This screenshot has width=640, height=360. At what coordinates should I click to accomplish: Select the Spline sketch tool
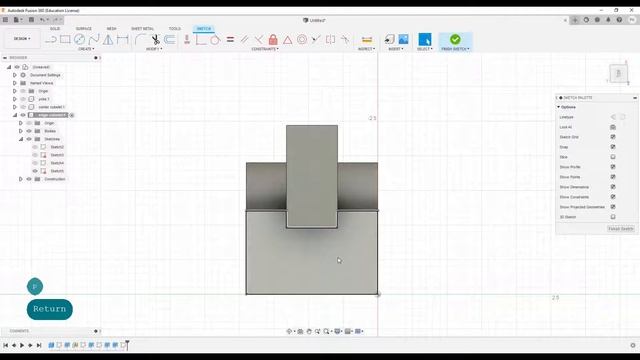[x=94, y=39]
